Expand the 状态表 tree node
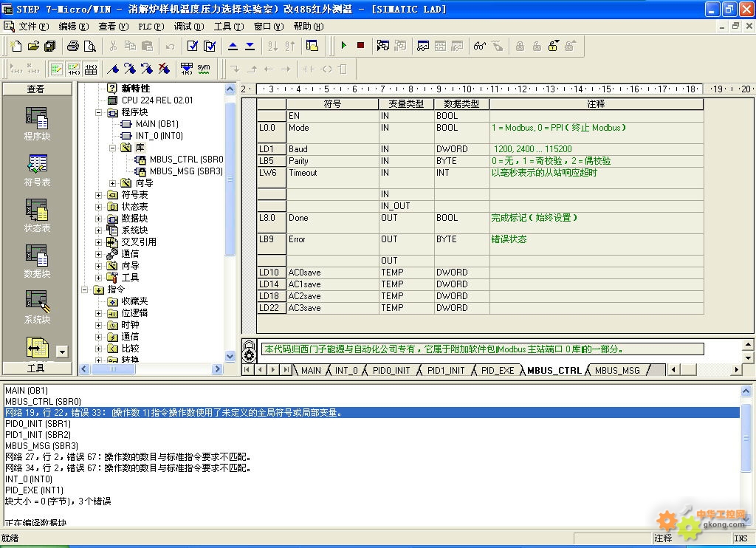Screen dimensions: 756x548 98,207
